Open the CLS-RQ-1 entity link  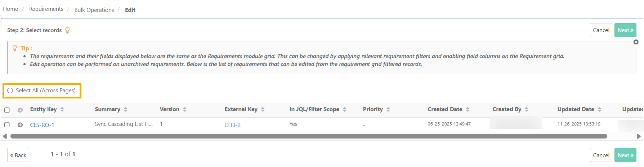point(42,125)
